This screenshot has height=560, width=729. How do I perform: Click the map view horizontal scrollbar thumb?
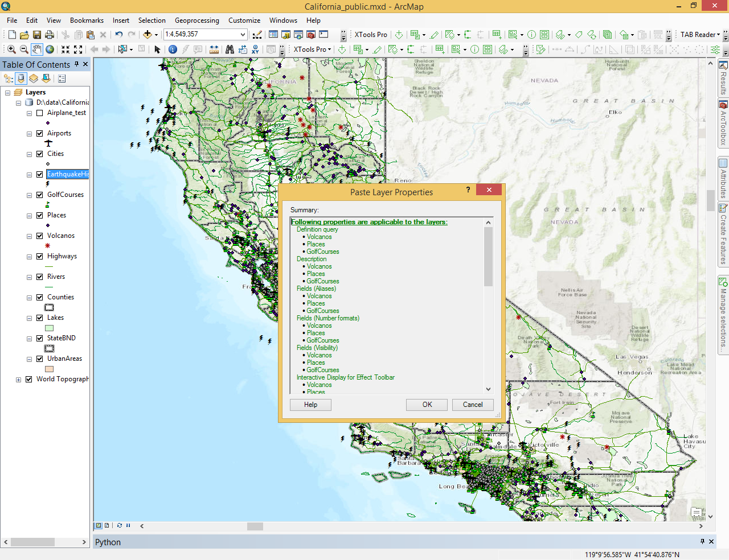click(255, 526)
